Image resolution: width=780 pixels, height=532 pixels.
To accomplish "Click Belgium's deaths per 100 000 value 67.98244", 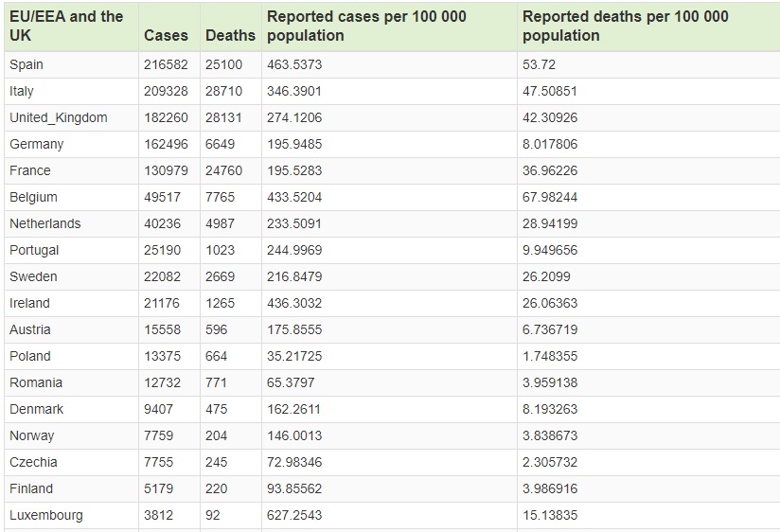I will [x=550, y=197].
